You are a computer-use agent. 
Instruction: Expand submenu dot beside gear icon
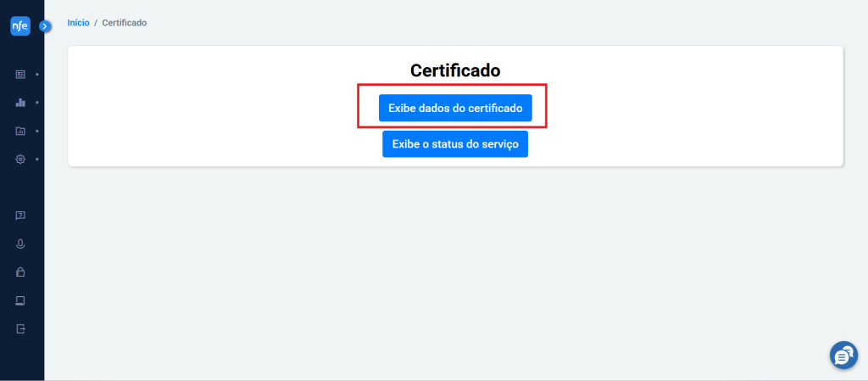(37, 160)
